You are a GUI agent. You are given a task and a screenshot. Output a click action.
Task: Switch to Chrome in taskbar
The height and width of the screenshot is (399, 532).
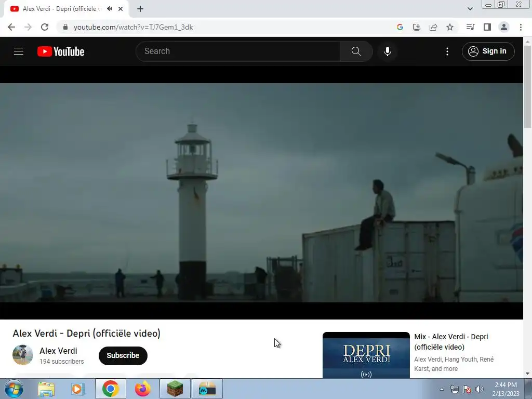click(110, 389)
